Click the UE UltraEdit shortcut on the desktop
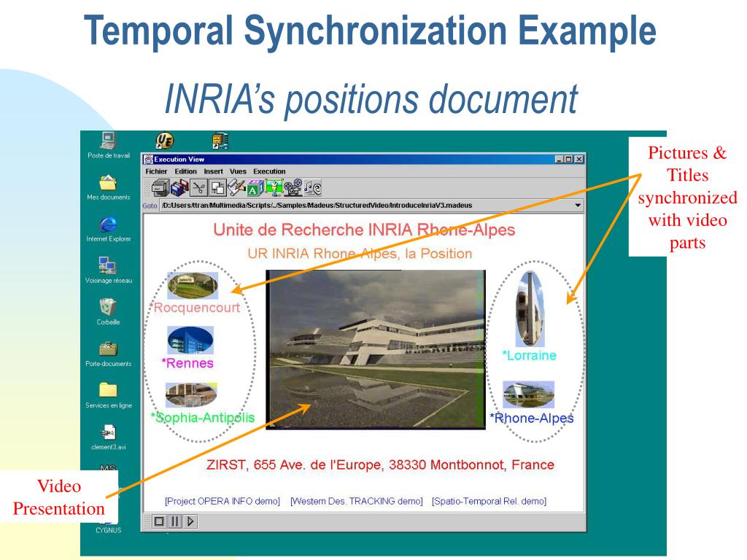The width and height of the screenshot is (747, 560). pyautogui.click(x=164, y=141)
